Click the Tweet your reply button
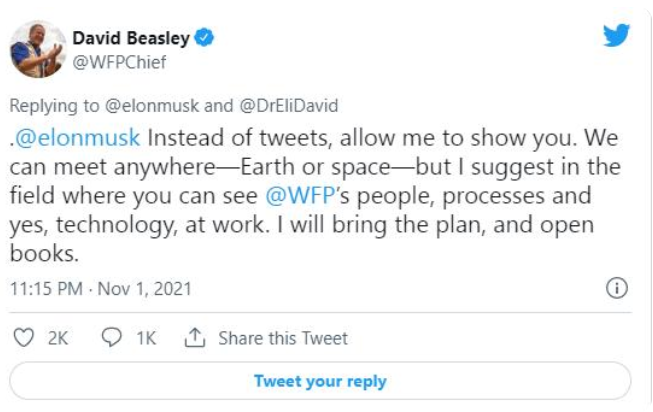 click(320, 381)
